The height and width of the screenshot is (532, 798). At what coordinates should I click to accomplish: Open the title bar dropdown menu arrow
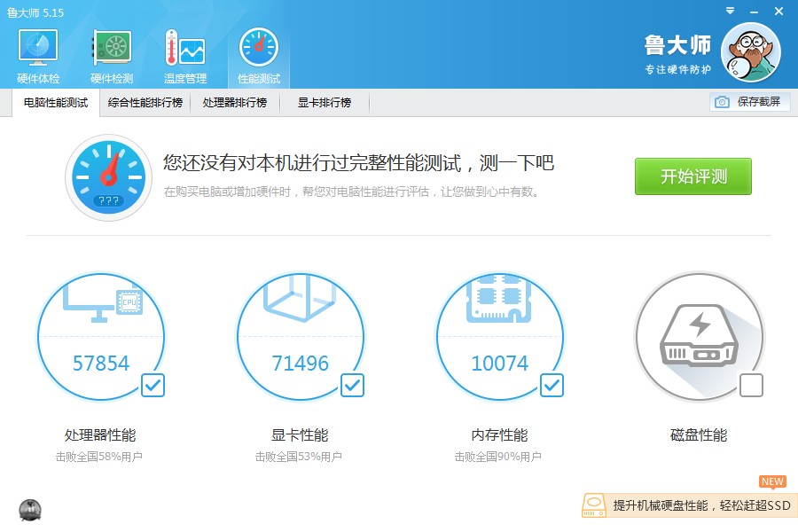730,11
